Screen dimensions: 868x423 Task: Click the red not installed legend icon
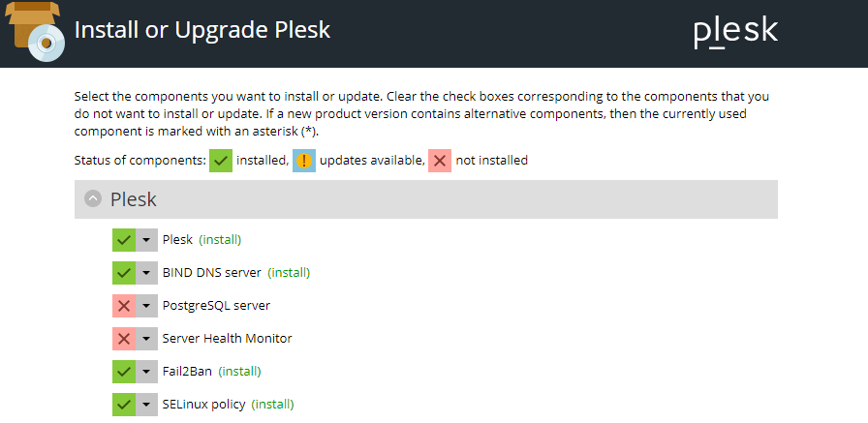(440, 161)
